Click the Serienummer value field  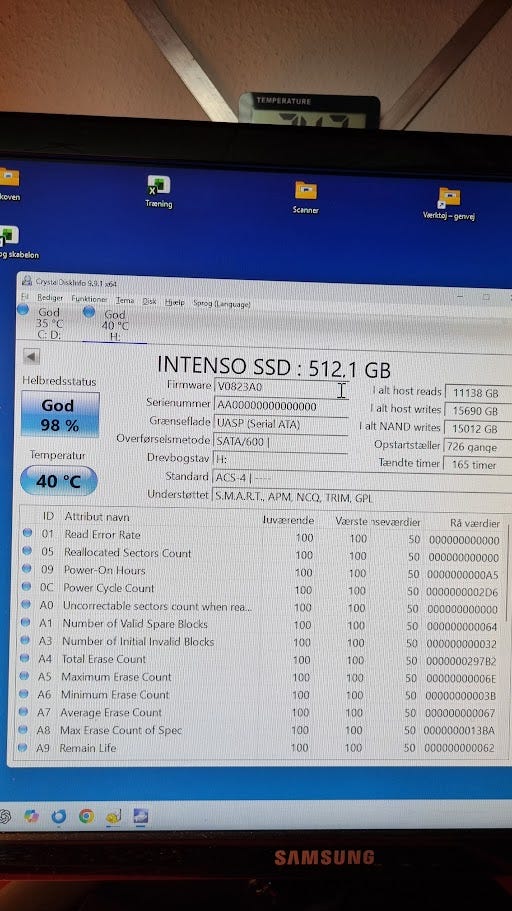(281, 406)
